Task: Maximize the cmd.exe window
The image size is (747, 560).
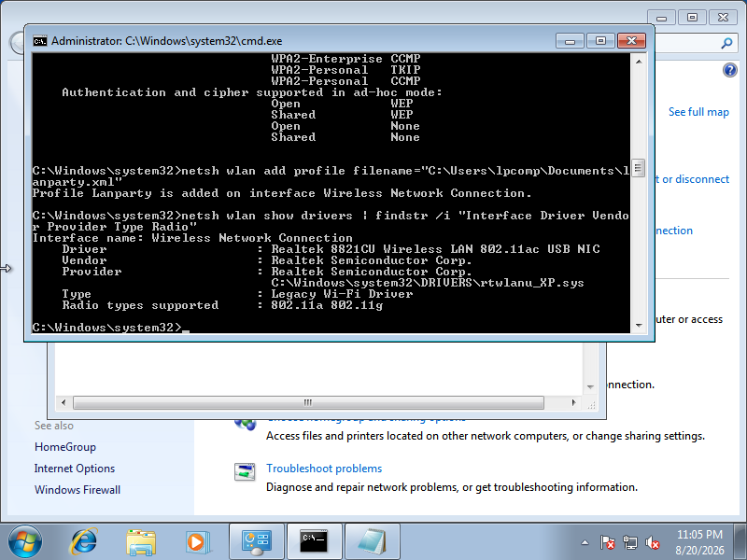Action: tap(600, 41)
